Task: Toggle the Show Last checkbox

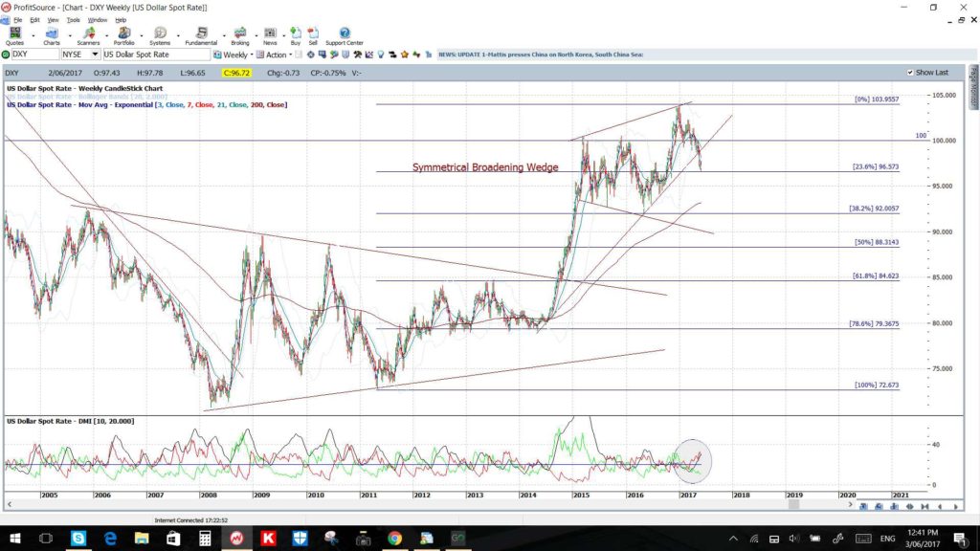Action: tap(910, 73)
